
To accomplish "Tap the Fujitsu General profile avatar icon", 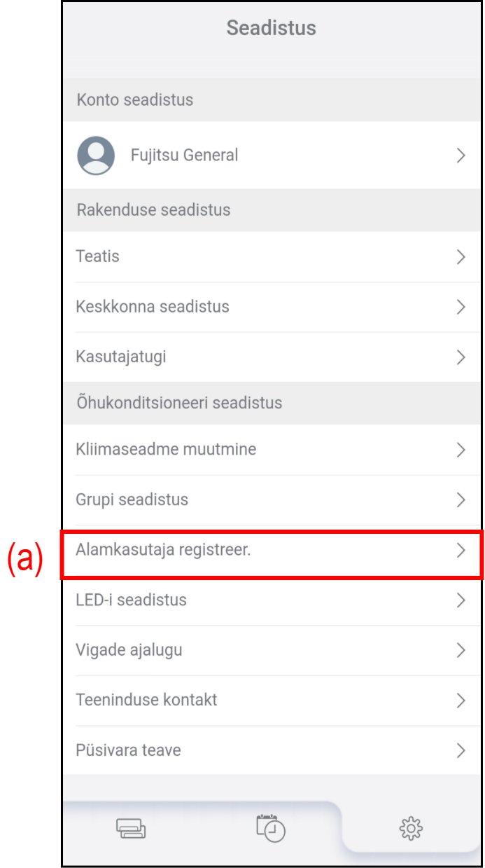I will (x=96, y=156).
